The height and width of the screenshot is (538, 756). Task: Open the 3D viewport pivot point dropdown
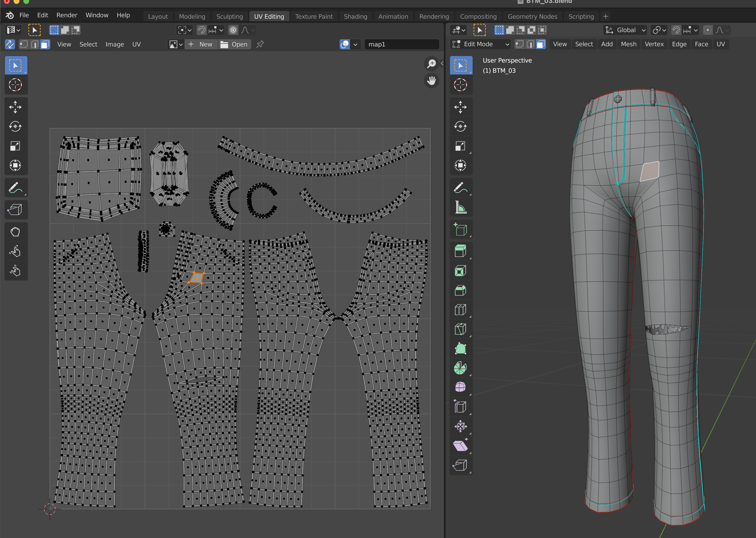(x=659, y=30)
